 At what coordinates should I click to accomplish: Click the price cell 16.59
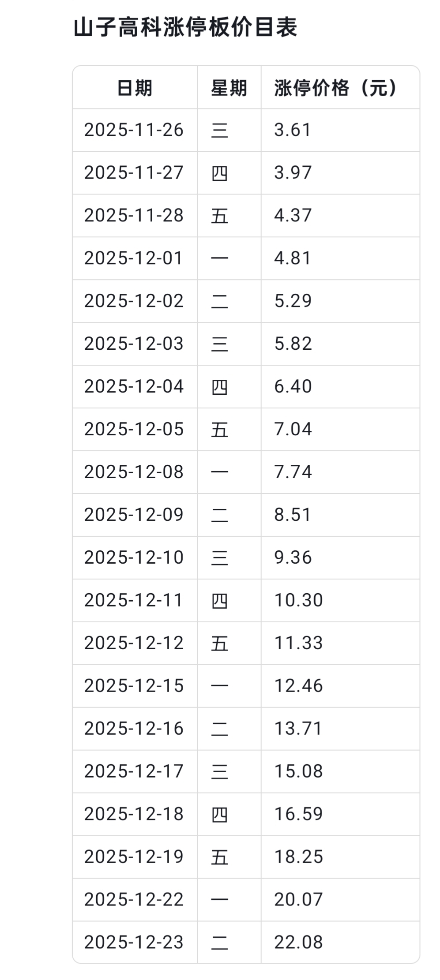coord(299,814)
